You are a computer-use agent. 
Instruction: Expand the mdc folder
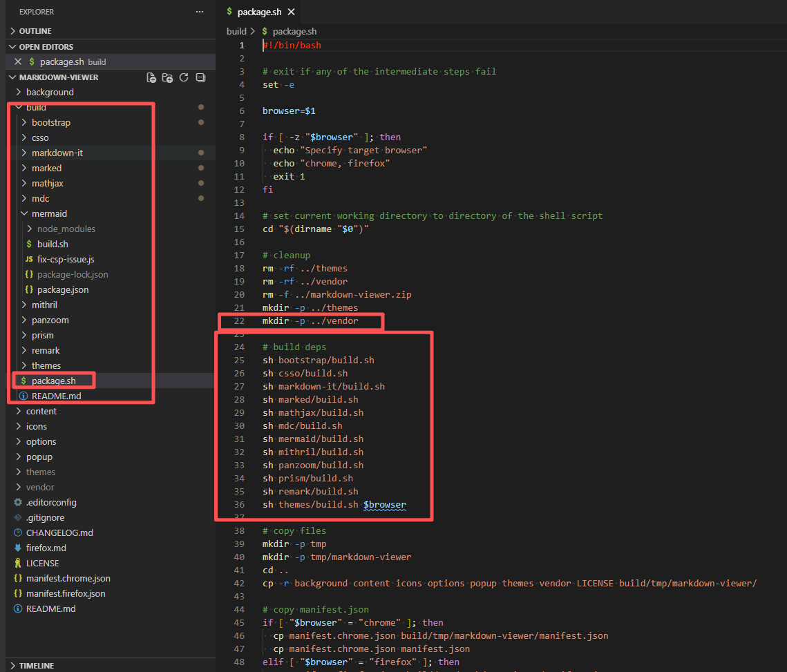(111, 198)
